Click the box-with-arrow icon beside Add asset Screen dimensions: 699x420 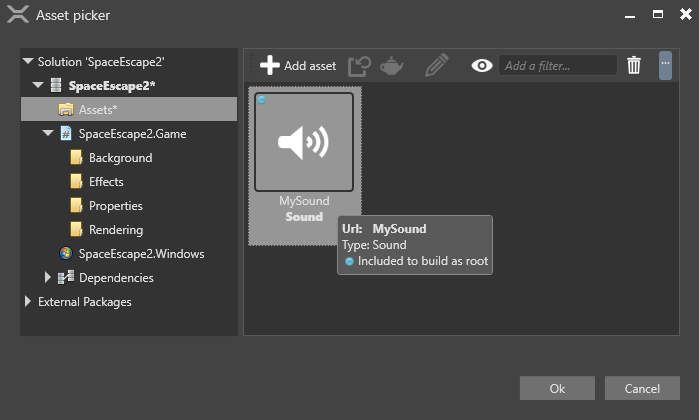[x=359, y=66]
